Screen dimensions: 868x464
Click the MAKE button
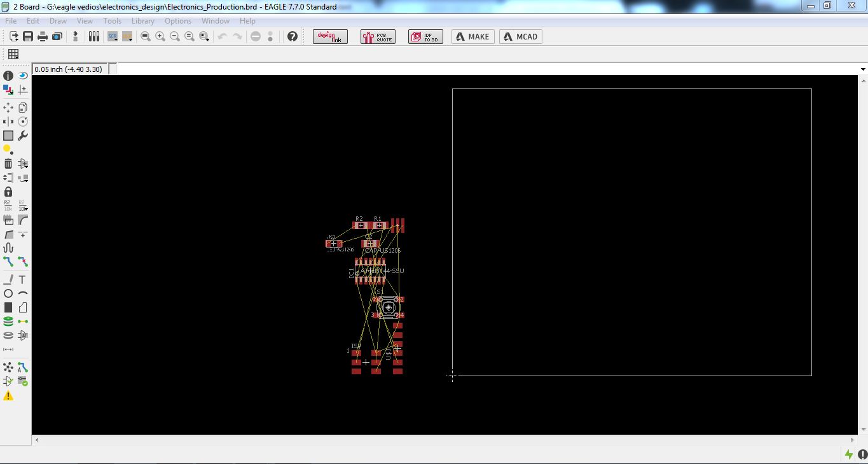click(473, 36)
